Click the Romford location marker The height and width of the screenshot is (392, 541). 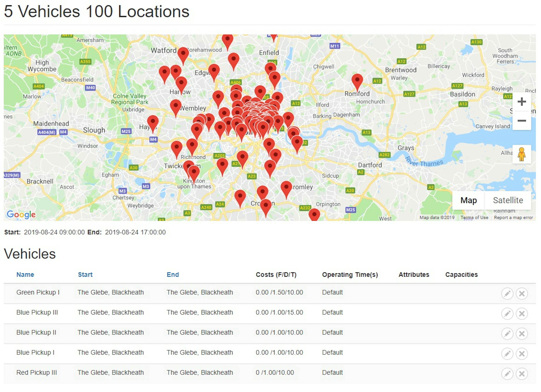pos(357,82)
